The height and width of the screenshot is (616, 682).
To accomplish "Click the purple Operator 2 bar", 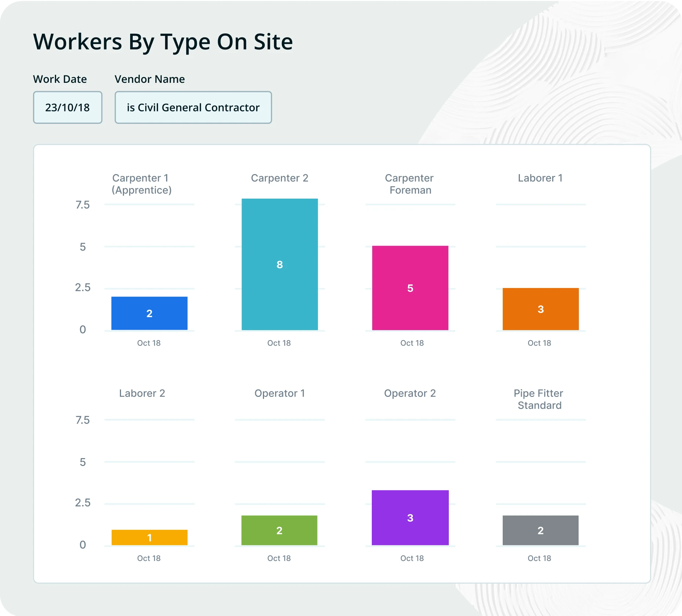I will click(x=410, y=517).
